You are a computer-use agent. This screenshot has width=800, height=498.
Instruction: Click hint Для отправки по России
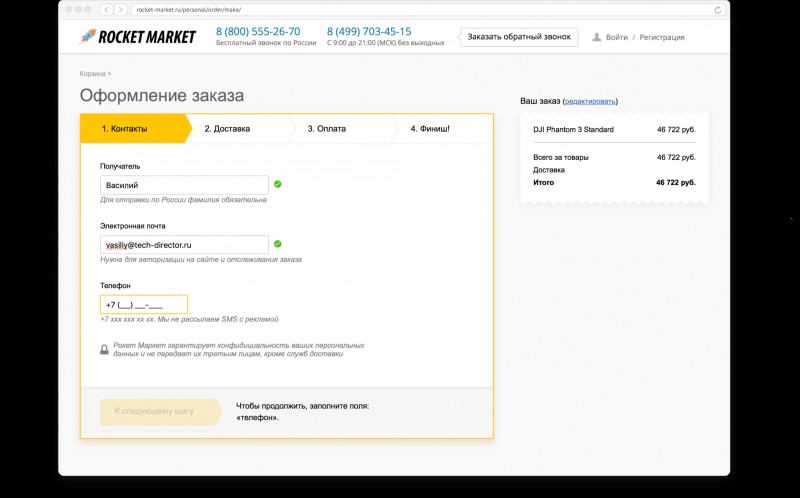point(183,200)
